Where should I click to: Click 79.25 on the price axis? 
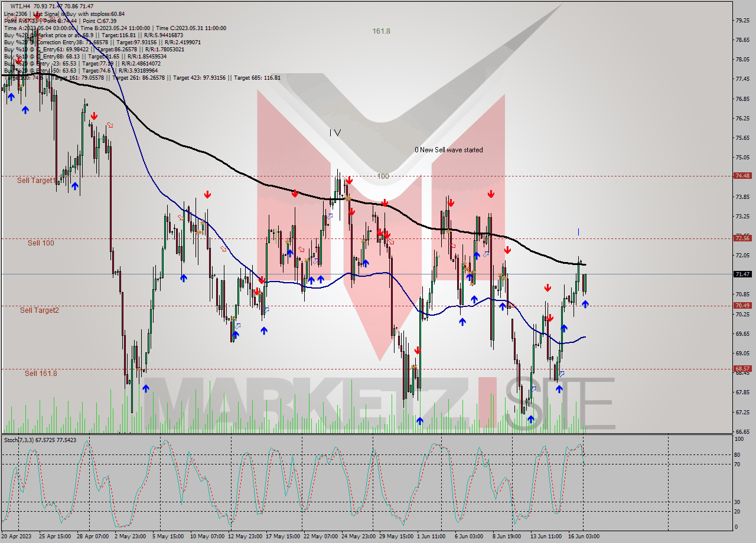pyautogui.click(x=742, y=21)
